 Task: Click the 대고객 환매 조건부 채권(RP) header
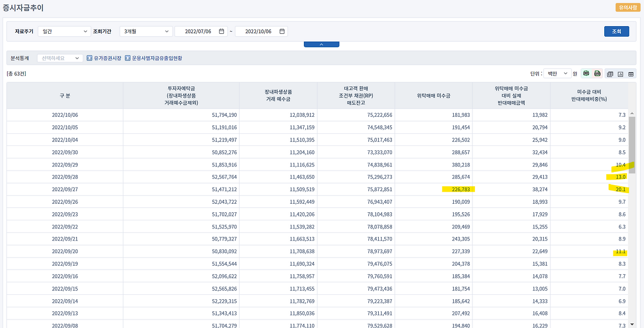(x=356, y=96)
